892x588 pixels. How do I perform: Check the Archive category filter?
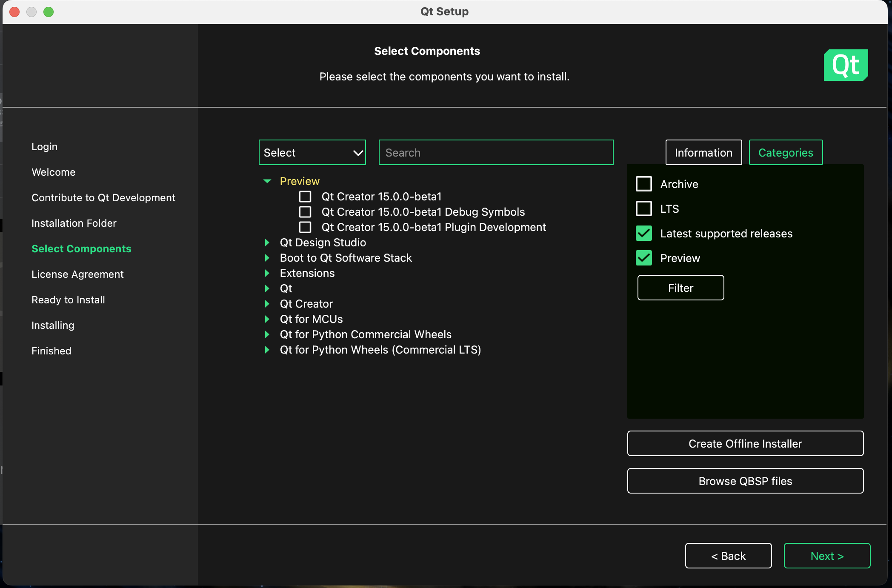tap(644, 184)
